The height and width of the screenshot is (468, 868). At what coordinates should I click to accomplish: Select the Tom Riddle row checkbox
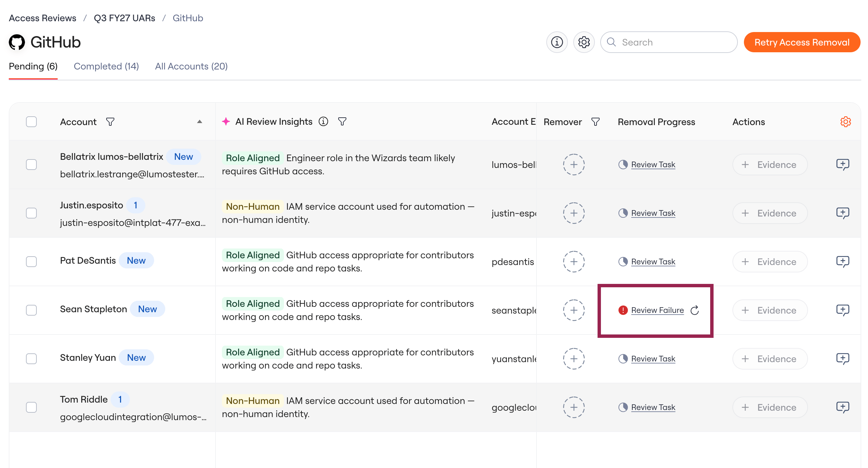(x=31, y=407)
